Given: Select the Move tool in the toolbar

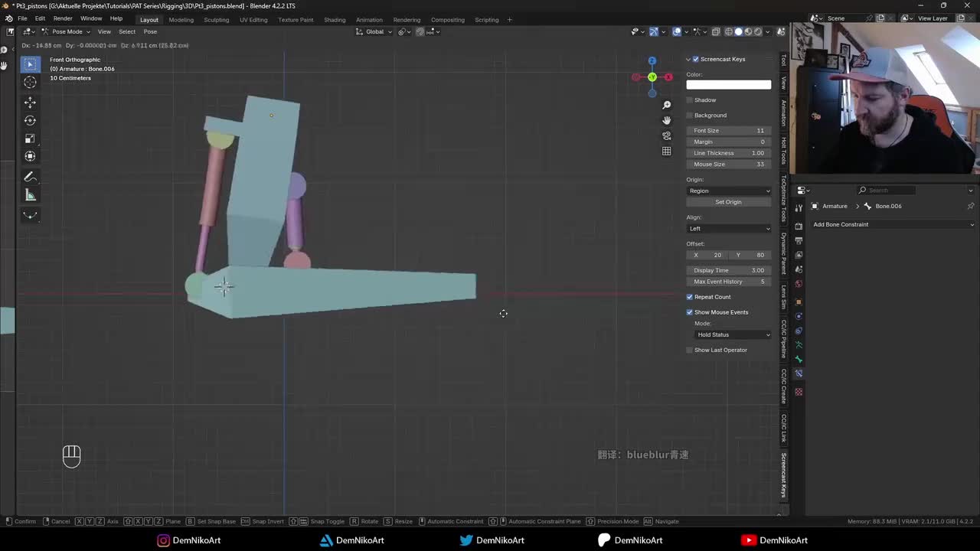Looking at the screenshot, I should click(x=30, y=102).
